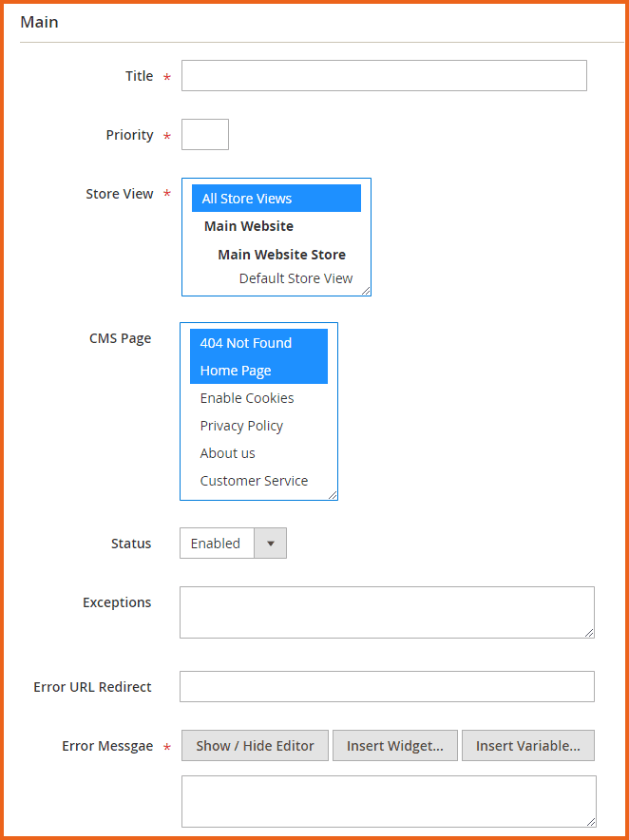This screenshot has height=840, width=629.
Task: Click the Error URL Redirect field
Action: 387,686
